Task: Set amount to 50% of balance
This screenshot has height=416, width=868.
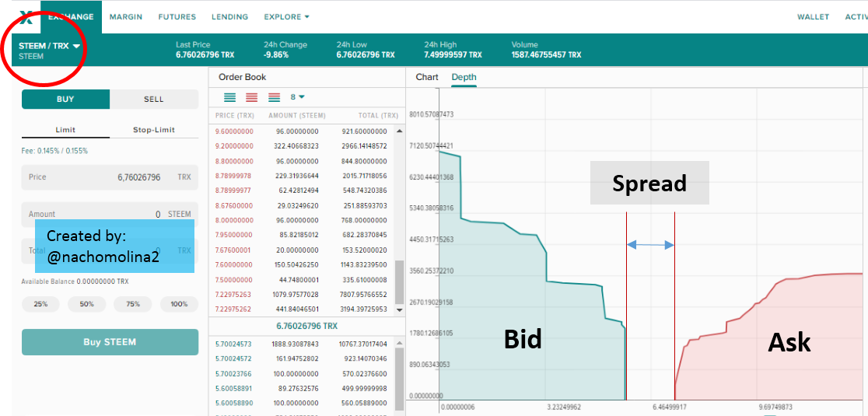Action: click(86, 304)
